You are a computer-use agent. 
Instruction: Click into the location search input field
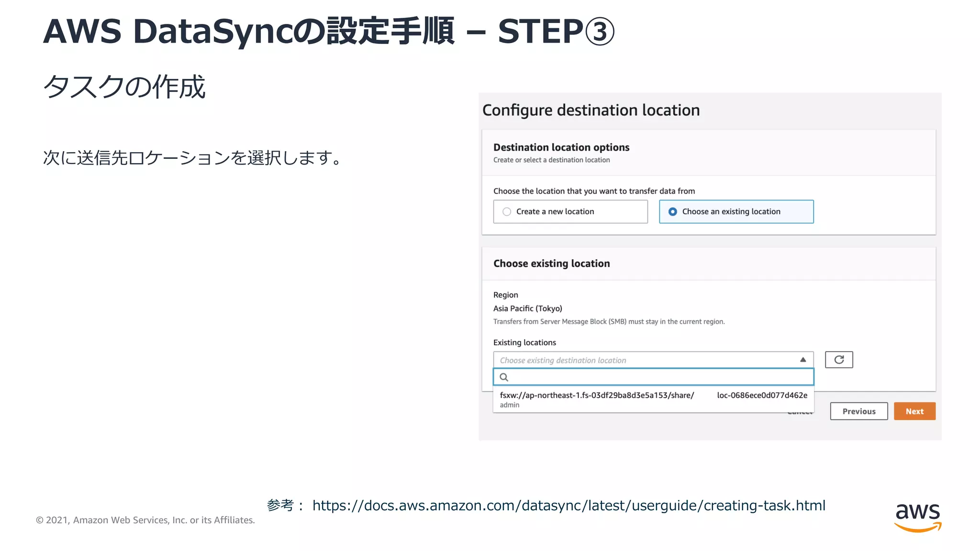click(x=653, y=377)
